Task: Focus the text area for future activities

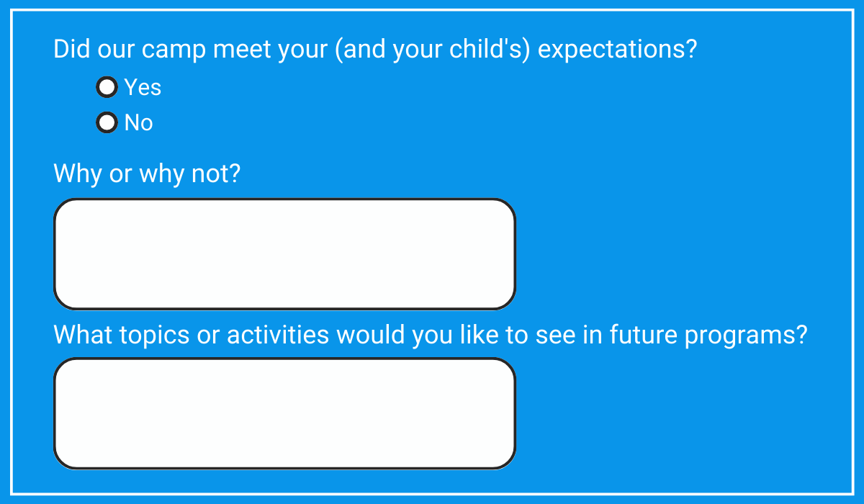Action: tap(284, 413)
